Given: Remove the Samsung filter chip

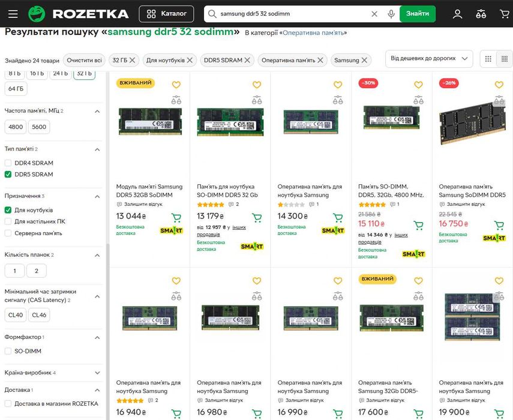Looking at the screenshot, I should [x=364, y=60].
